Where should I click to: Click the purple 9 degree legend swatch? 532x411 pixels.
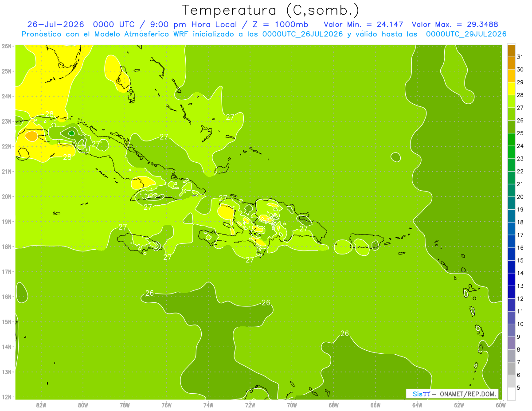pos(511,330)
